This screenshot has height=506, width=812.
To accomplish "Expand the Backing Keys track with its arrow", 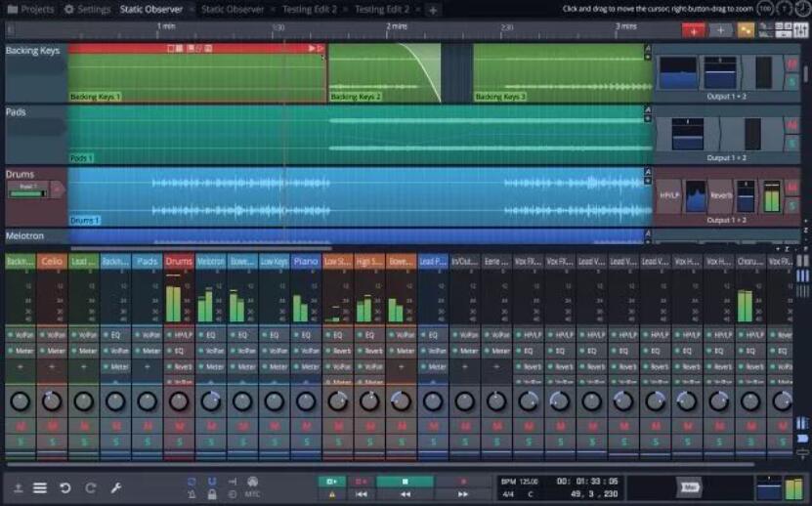I will (x=647, y=48).
